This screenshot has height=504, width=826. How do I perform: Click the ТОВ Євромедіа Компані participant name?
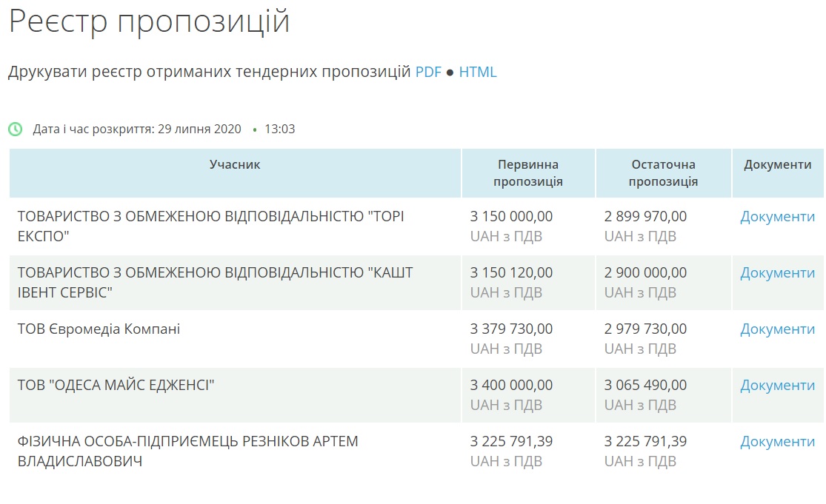[x=99, y=329]
